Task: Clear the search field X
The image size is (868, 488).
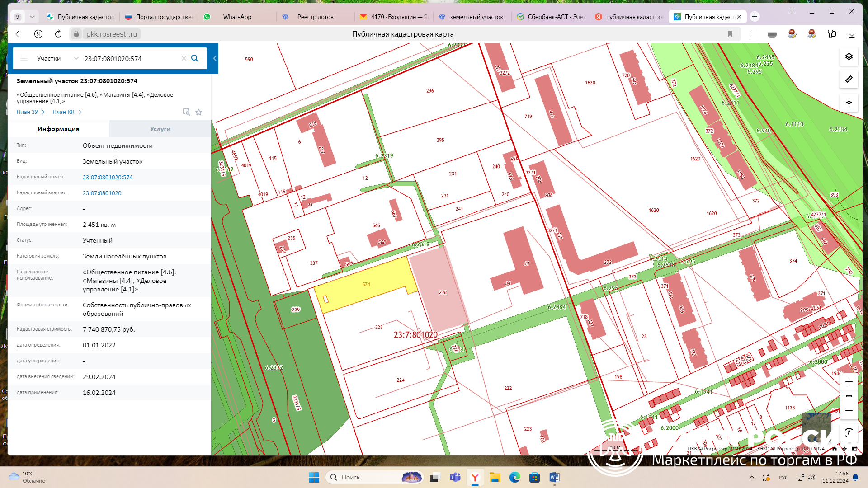Action: [184, 58]
